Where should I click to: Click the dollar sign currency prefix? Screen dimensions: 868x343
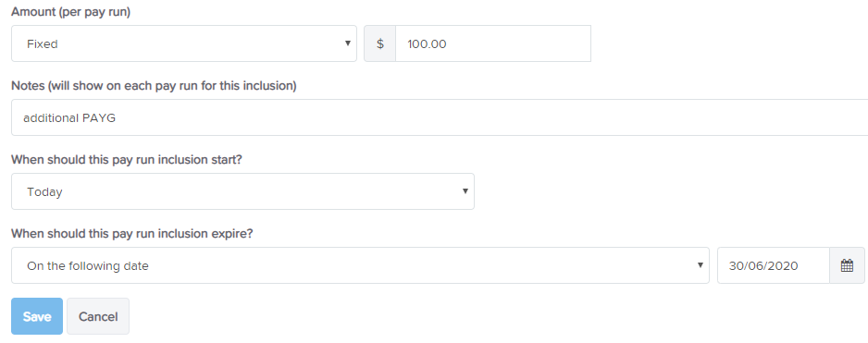[379, 43]
